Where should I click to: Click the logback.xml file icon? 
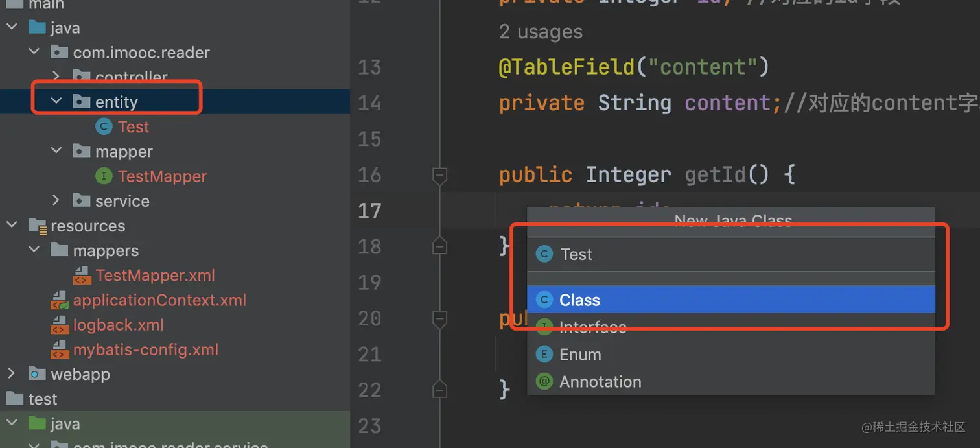pyautogui.click(x=60, y=325)
